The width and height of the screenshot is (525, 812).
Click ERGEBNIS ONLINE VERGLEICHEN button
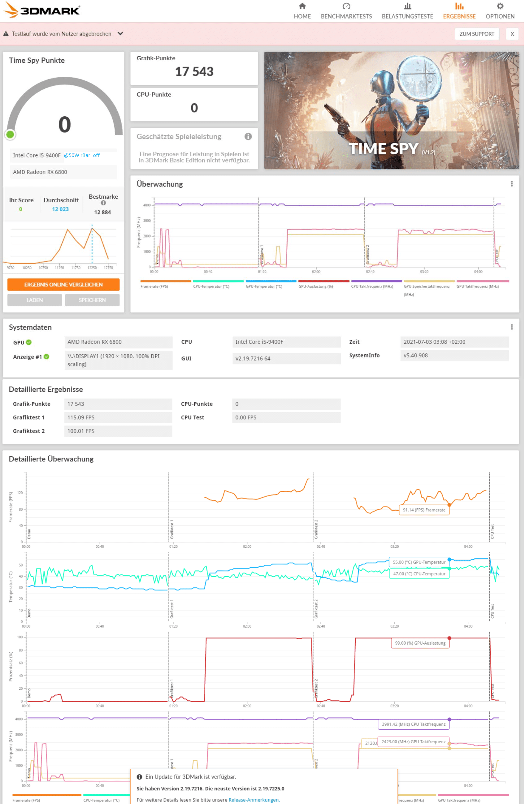click(x=63, y=284)
